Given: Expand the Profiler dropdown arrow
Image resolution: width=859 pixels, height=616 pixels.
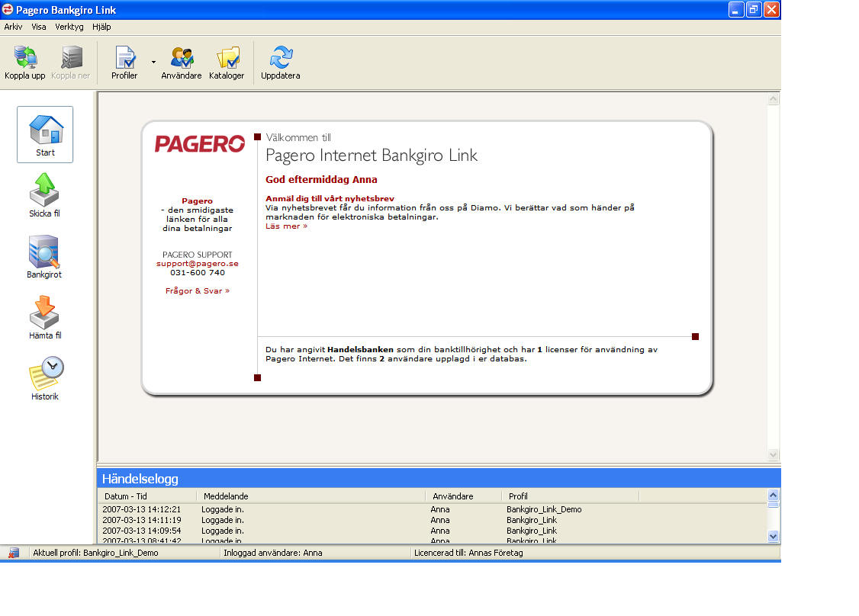Looking at the screenshot, I should pyautogui.click(x=153, y=62).
